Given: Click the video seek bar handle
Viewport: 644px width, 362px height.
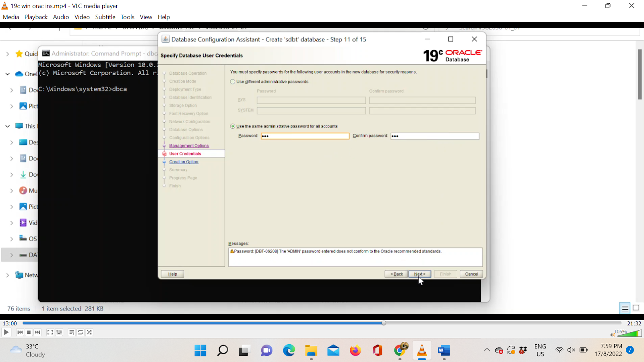Looking at the screenshot, I should 384,323.
